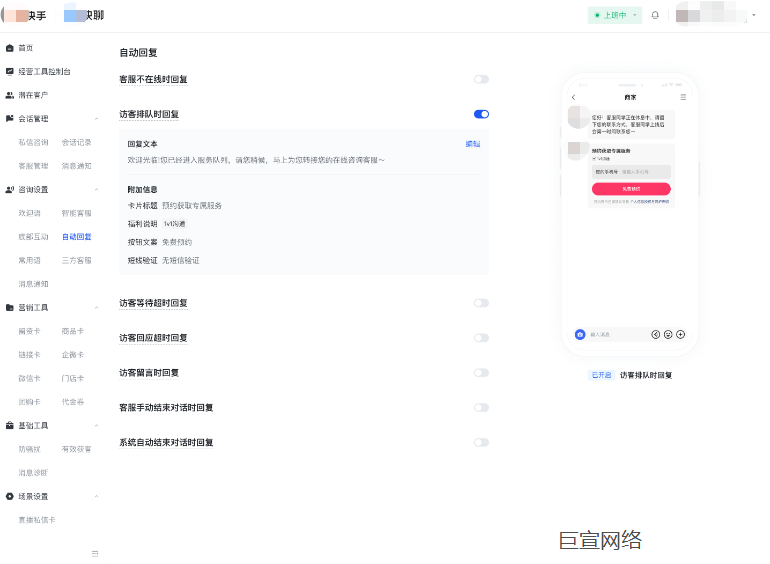770x564 pixels.
Task: Open 商品卡 under 营销工具
Action: tap(73, 331)
